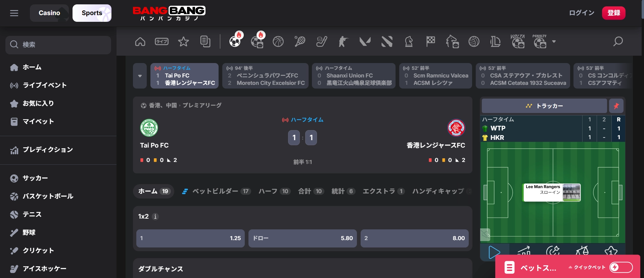644x278 pixels.
Task: Bet on away win at 8.00
Action: [415, 238]
